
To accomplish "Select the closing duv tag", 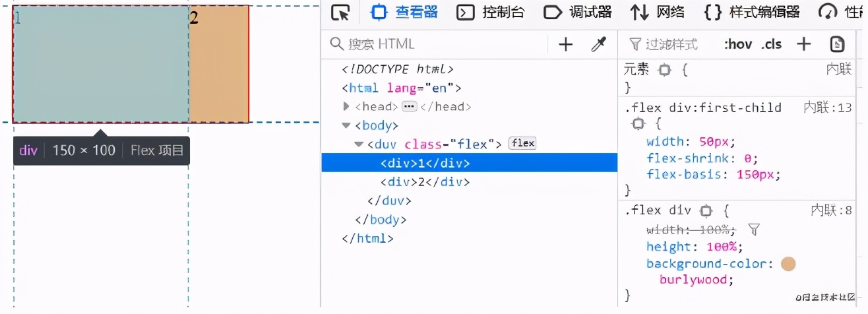I will click(x=389, y=201).
